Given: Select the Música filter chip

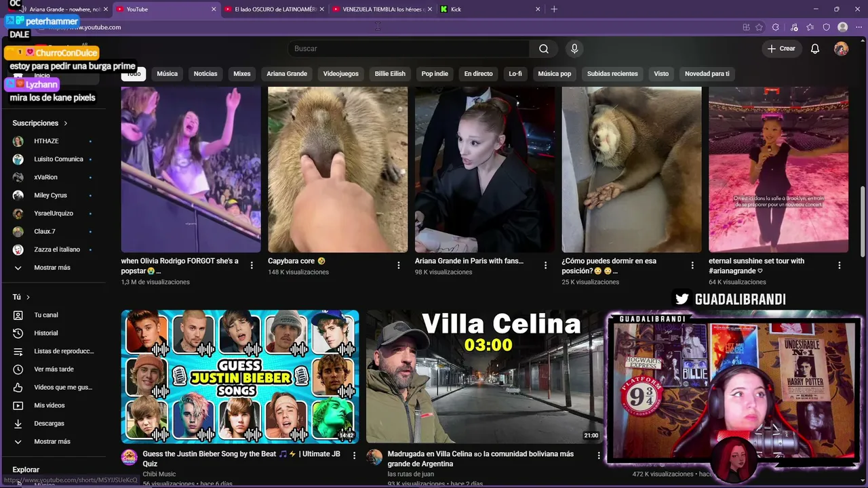Looking at the screenshot, I should (x=167, y=74).
